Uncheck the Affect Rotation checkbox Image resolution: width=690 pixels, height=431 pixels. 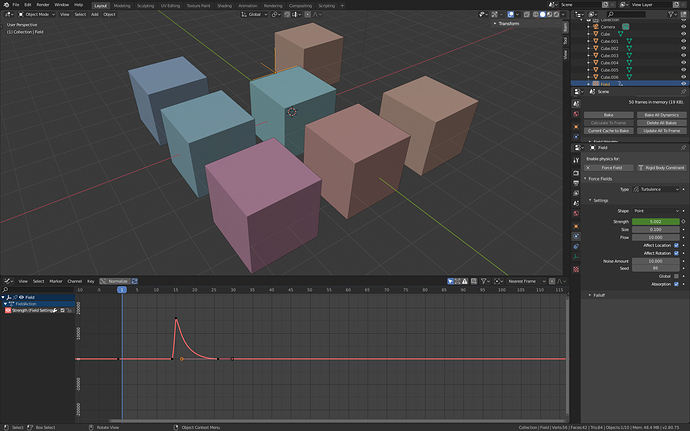point(676,253)
